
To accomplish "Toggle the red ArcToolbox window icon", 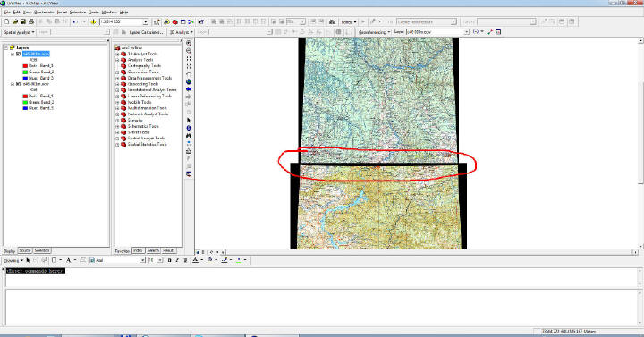I will [x=174, y=21].
